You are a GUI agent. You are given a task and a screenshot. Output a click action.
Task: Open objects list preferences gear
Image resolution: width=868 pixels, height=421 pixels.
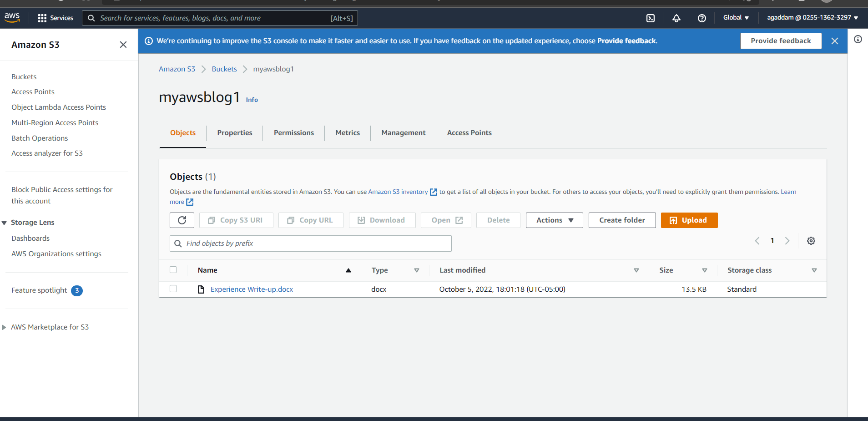click(x=811, y=241)
